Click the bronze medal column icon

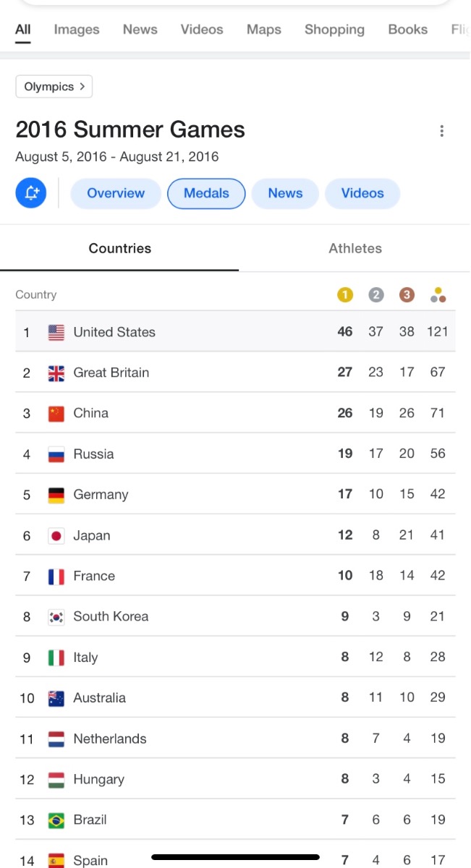coord(407,294)
